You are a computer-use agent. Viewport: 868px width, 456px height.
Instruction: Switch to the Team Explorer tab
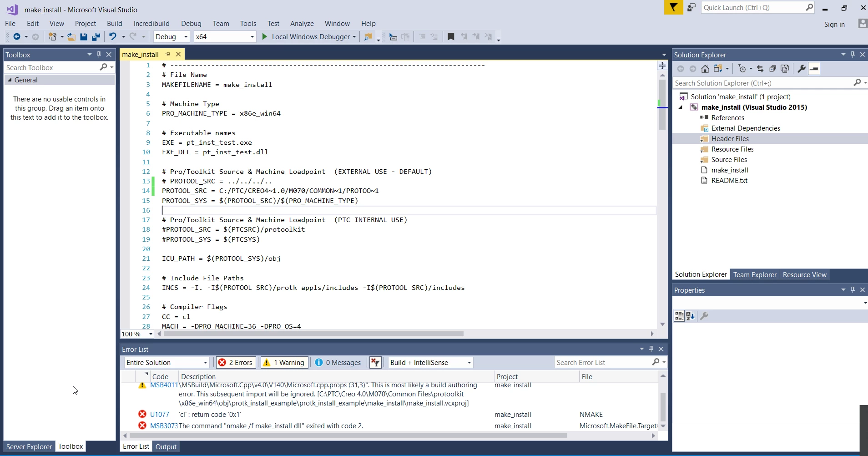click(x=755, y=275)
